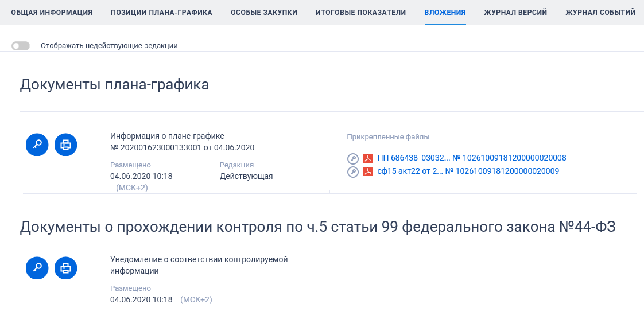Go to ИТОГОВЫЕ ПОКАЗАТЕЛИ tab
The height and width of the screenshot is (316, 644).
pyautogui.click(x=361, y=13)
